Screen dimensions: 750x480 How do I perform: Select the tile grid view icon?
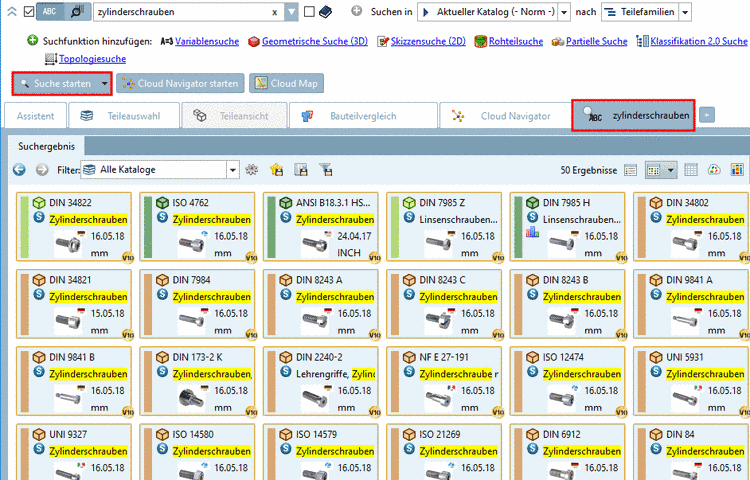653,170
